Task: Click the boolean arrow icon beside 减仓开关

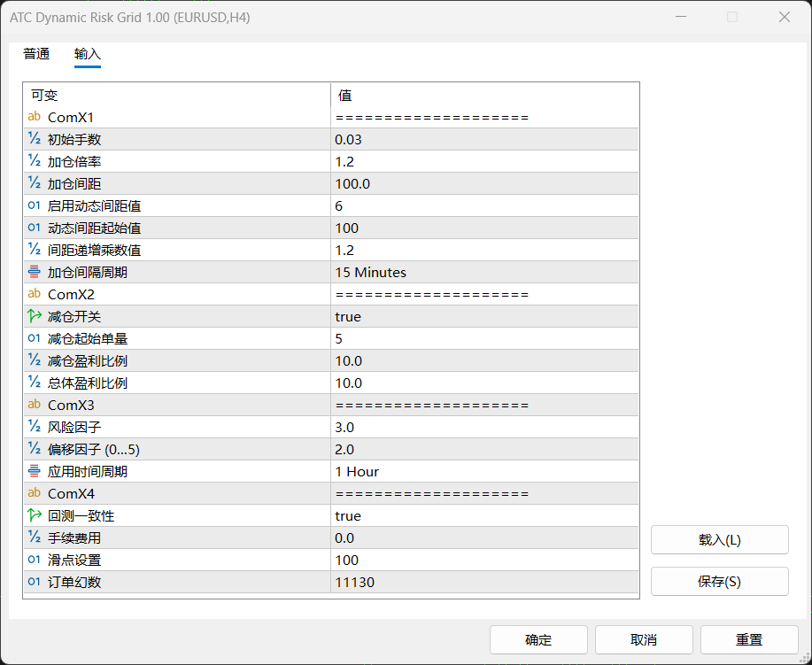Action: click(35, 316)
